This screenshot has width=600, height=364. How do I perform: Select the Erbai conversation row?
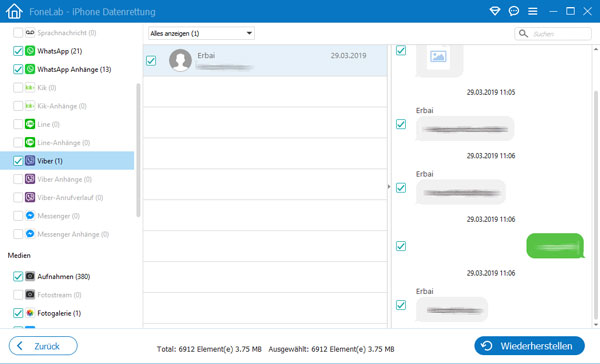266,60
